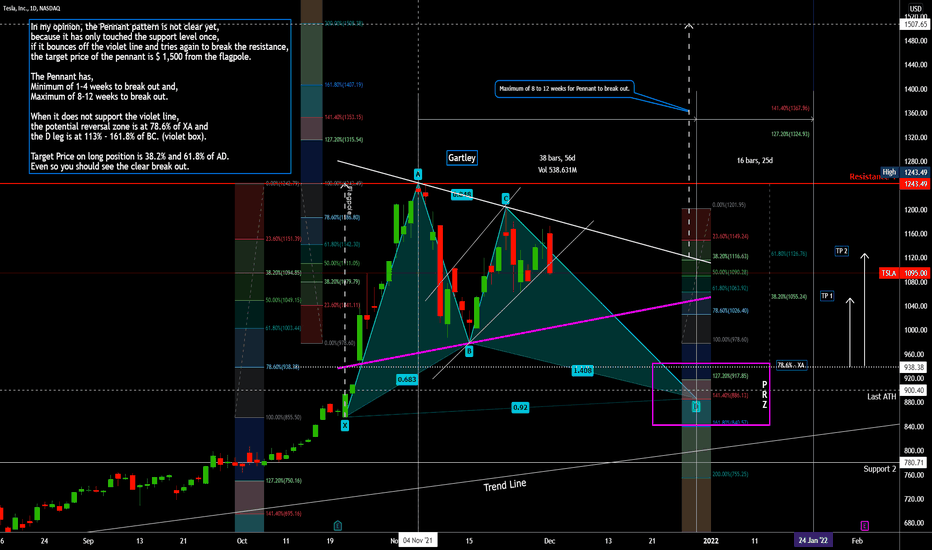The height and width of the screenshot is (550, 932).
Task: Click the TSLA 1095.00 price tag
Action: [x=903, y=273]
